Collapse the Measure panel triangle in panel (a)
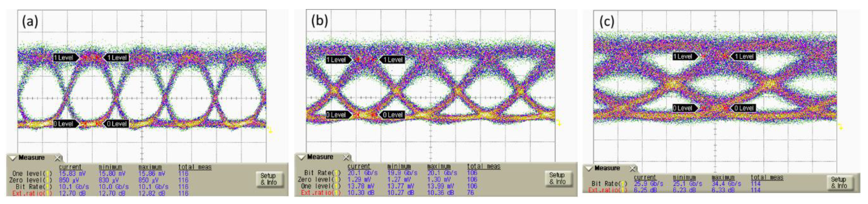 (13, 158)
